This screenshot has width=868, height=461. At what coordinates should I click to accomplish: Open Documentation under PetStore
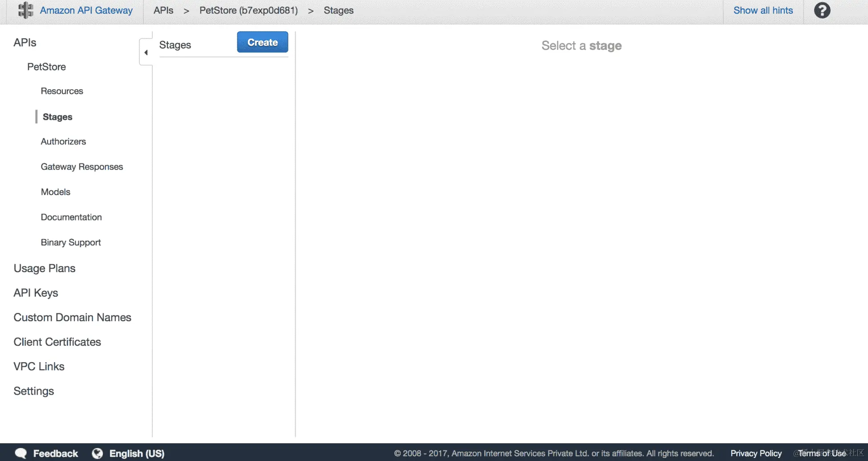71,217
